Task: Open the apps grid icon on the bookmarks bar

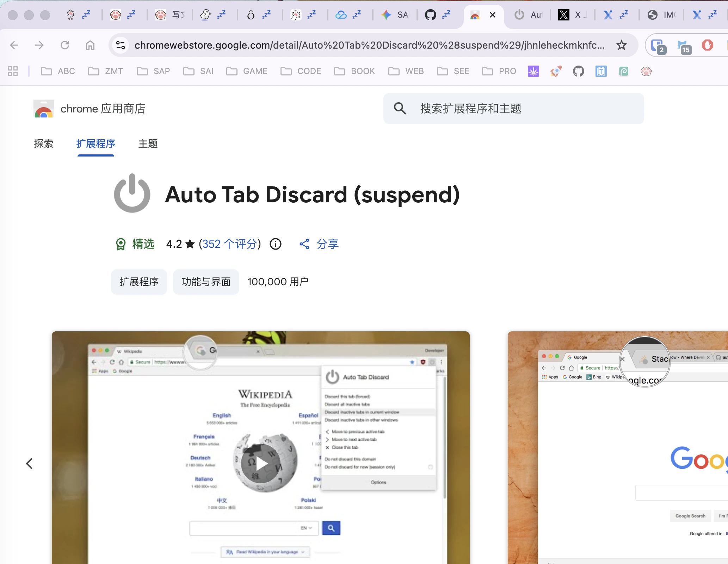Action: pyautogui.click(x=13, y=71)
